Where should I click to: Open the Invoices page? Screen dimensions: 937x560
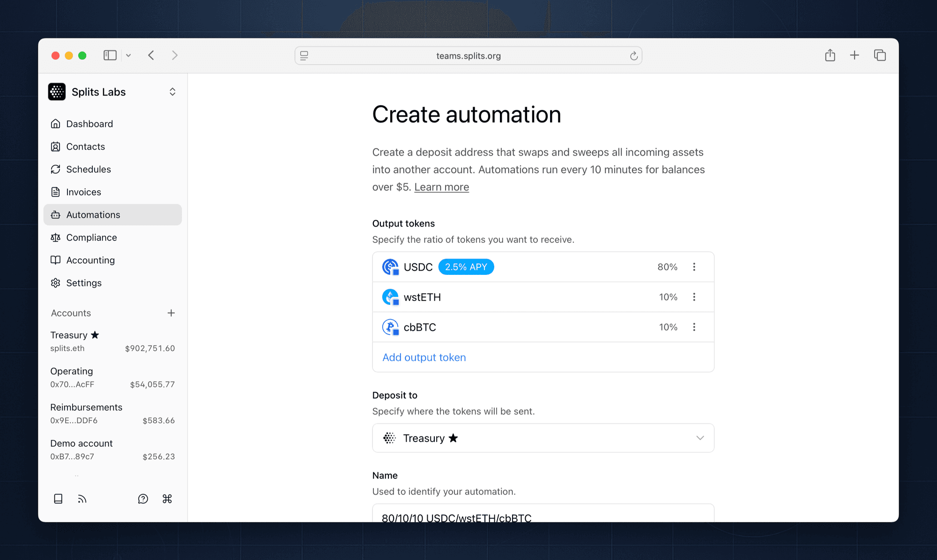(x=83, y=192)
